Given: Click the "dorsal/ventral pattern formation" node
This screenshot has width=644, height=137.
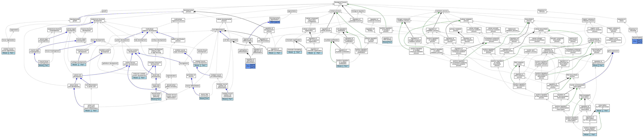Looking at the screenshot, I should pyautogui.click(x=171, y=86).
